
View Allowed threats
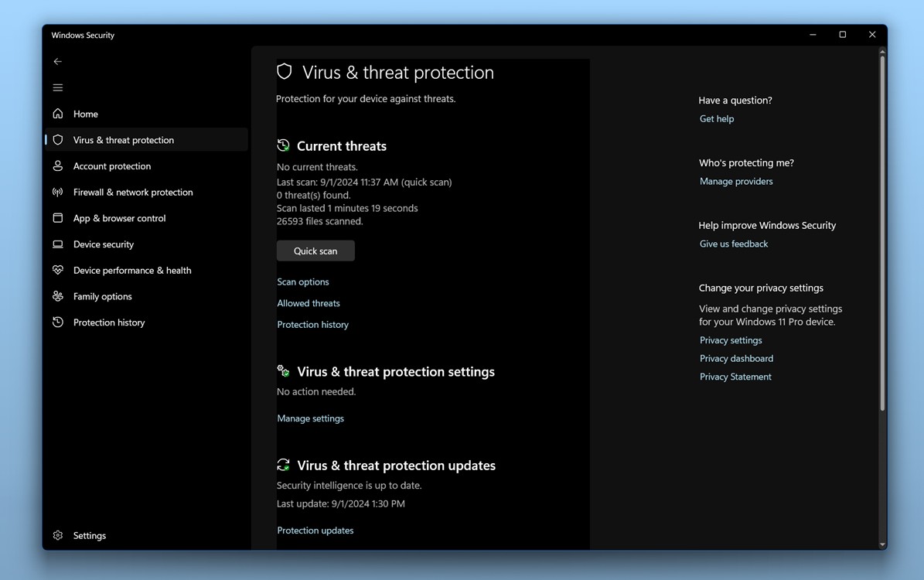point(308,302)
